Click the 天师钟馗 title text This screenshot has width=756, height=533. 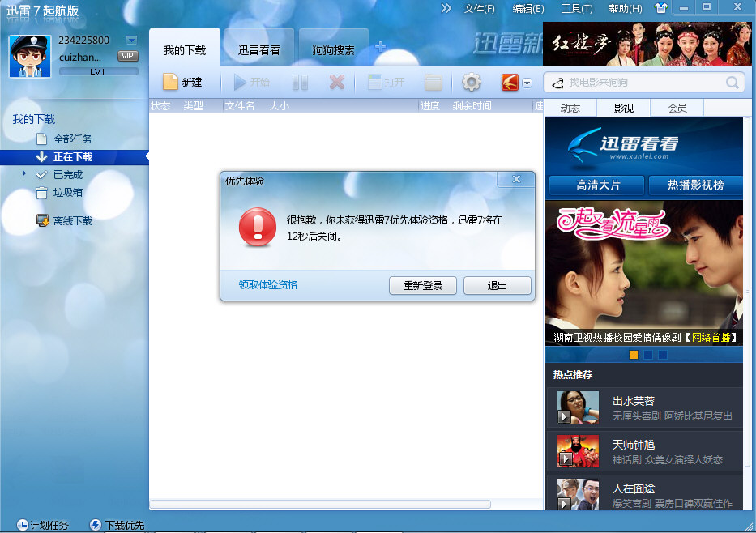(x=633, y=445)
